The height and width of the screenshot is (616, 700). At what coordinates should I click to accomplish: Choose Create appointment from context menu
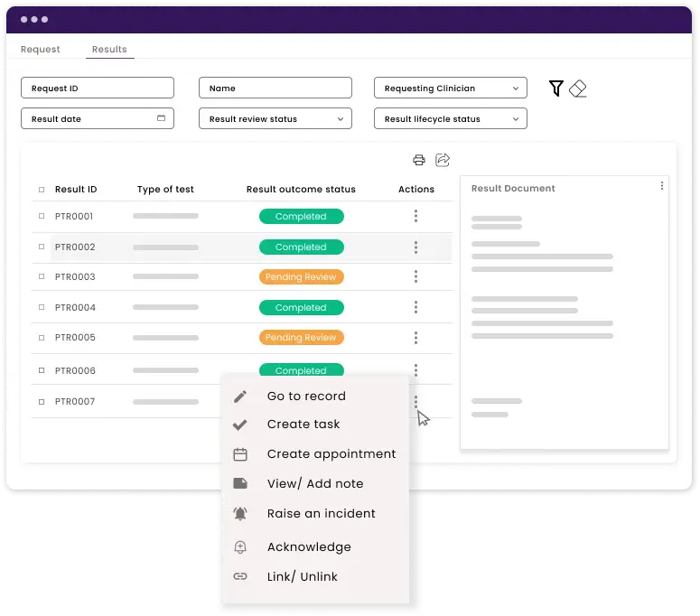(331, 454)
